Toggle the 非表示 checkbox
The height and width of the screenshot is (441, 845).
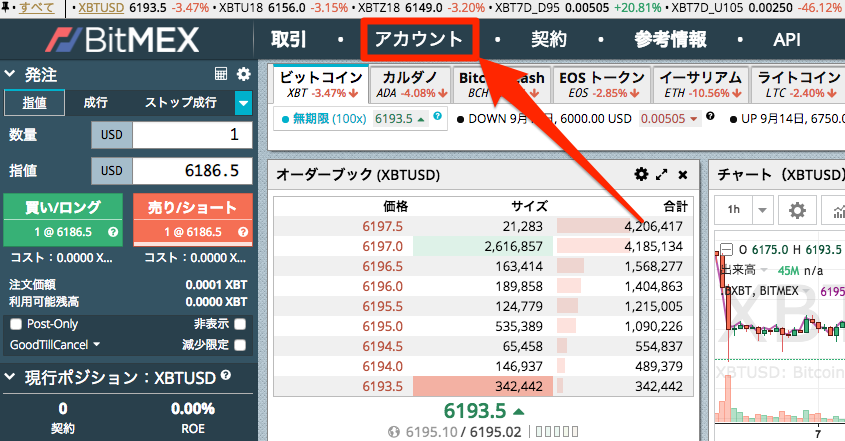coord(240,324)
